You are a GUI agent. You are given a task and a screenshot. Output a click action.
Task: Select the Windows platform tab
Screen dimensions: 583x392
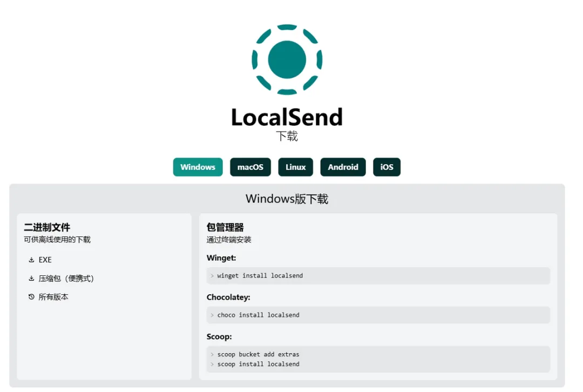coord(198,167)
